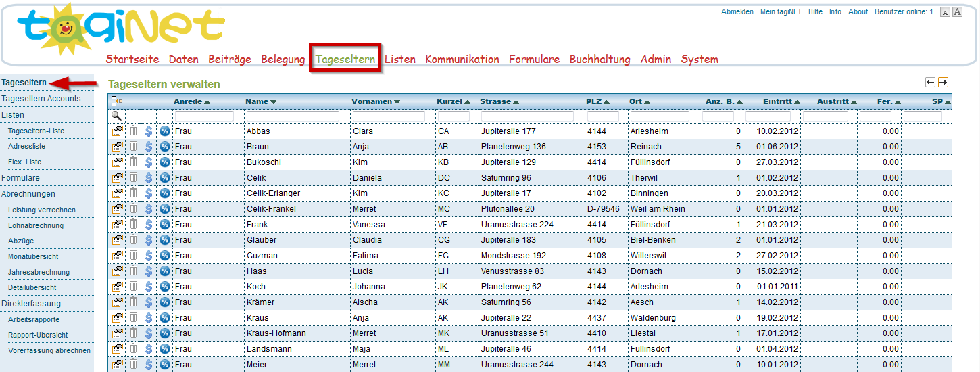
Task: Decrease font size with small A icon
Action: pyautogui.click(x=945, y=12)
